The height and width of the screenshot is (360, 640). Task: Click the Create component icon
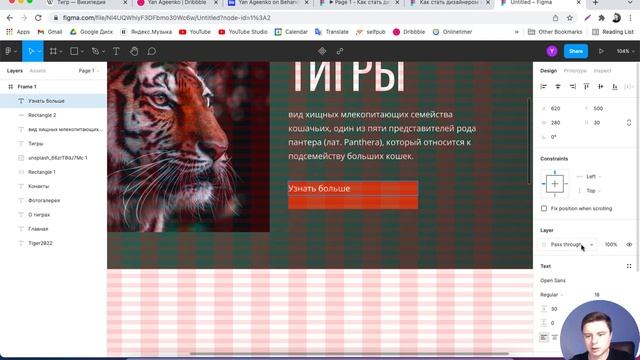322,51
